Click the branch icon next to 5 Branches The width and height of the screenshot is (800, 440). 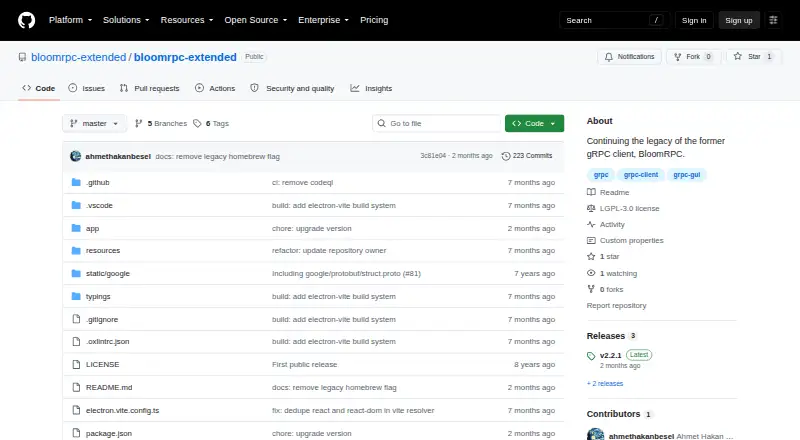(x=138, y=124)
